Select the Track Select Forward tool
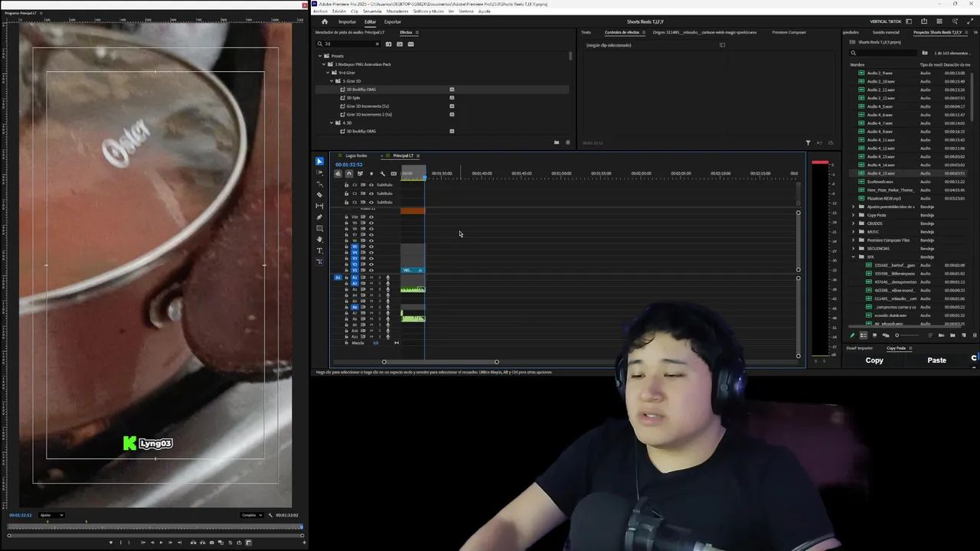Image resolution: width=980 pixels, height=551 pixels. tap(319, 173)
